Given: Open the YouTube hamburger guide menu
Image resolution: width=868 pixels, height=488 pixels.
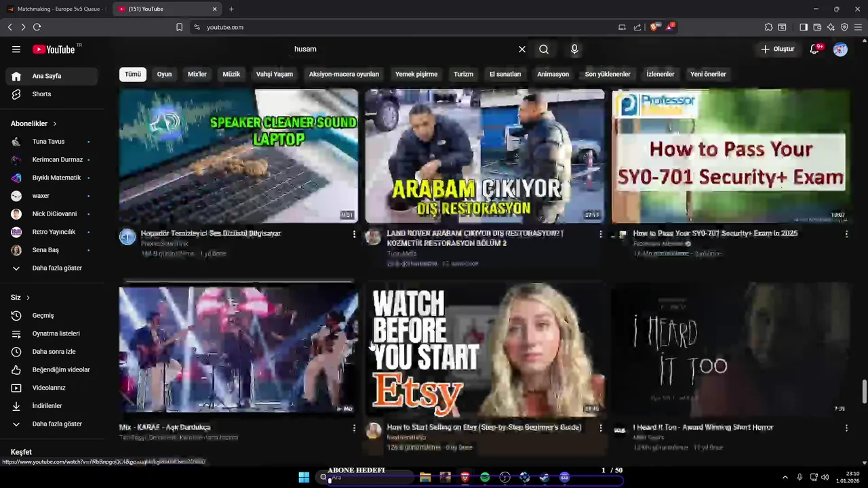Looking at the screenshot, I should pos(16,49).
